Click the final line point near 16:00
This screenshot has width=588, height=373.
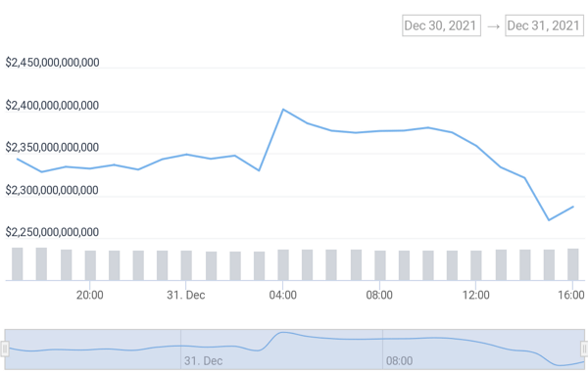[573, 207]
